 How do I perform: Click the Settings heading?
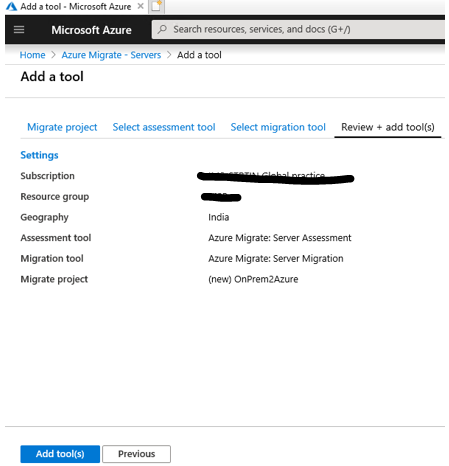pos(39,155)
